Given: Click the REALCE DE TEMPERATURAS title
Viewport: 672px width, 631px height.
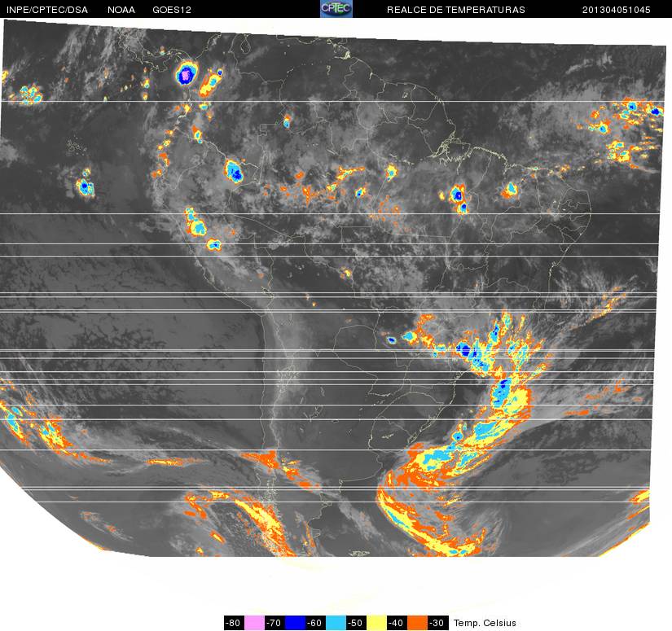Looking at the screenshot, I should point(455,10).
